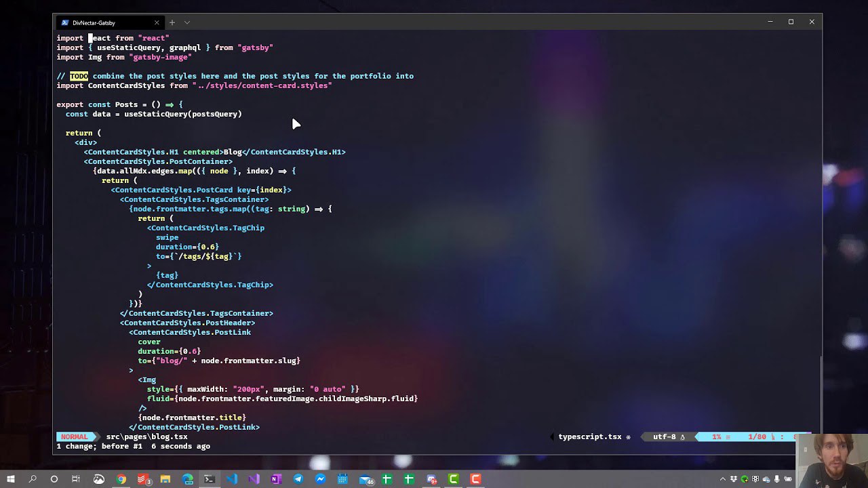
Task: Click utf-8 encoding in status line
Action: tap(664, 437)
